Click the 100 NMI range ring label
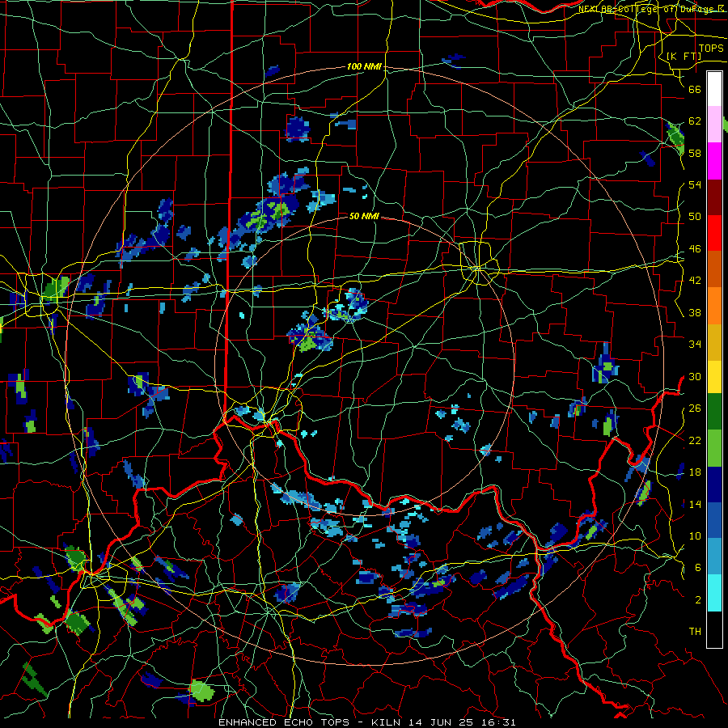 coord(365,66)
